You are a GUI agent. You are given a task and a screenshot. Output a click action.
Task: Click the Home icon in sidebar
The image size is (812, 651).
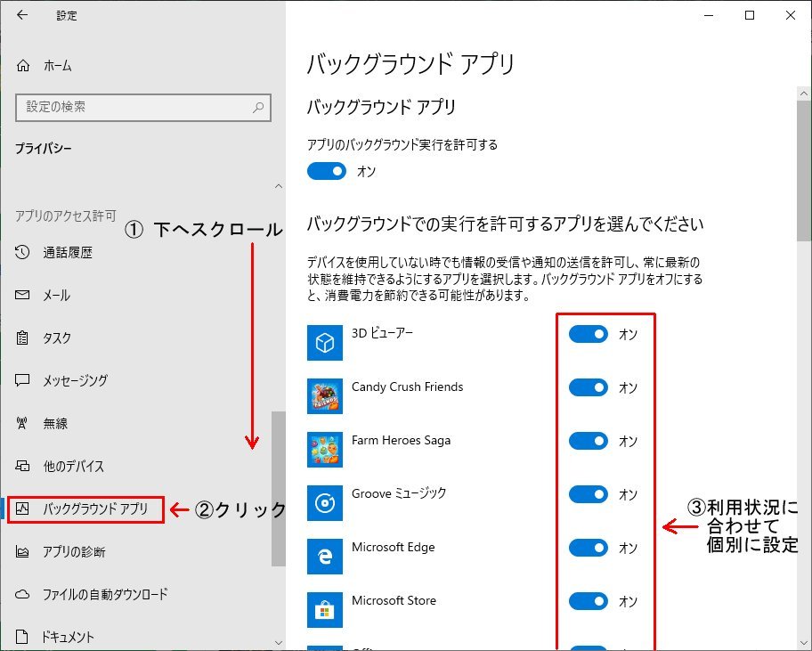coord(23,66)
